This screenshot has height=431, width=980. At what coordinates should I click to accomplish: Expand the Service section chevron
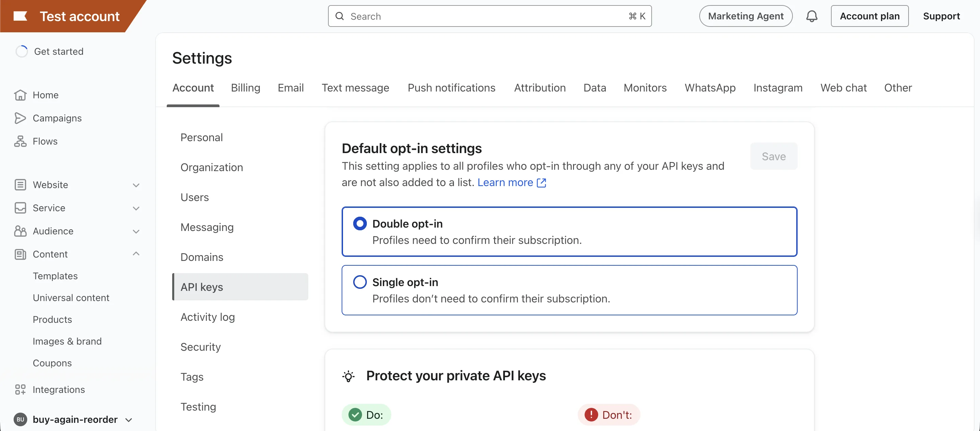tap(136, 209)
